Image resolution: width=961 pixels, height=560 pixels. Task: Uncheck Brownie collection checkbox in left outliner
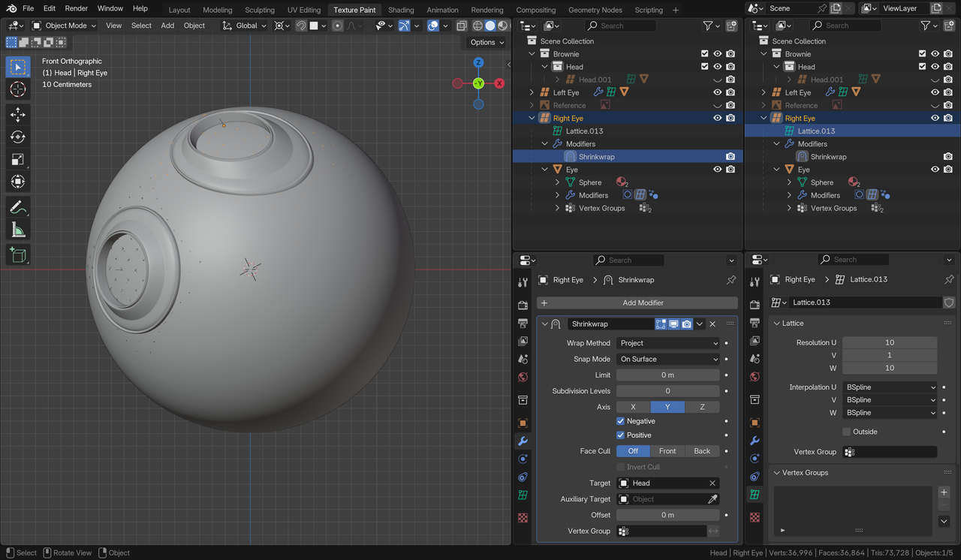(704, 54)
